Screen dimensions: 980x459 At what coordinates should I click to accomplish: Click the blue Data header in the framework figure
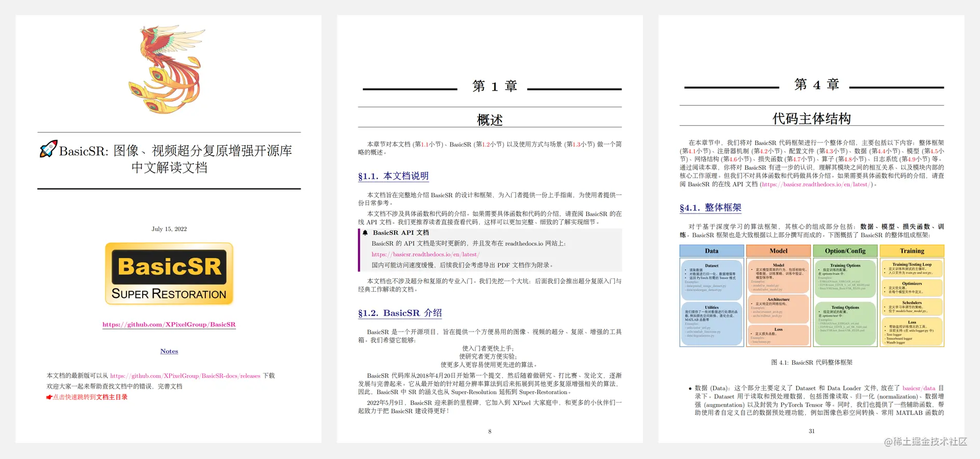(x=711, y=251)
